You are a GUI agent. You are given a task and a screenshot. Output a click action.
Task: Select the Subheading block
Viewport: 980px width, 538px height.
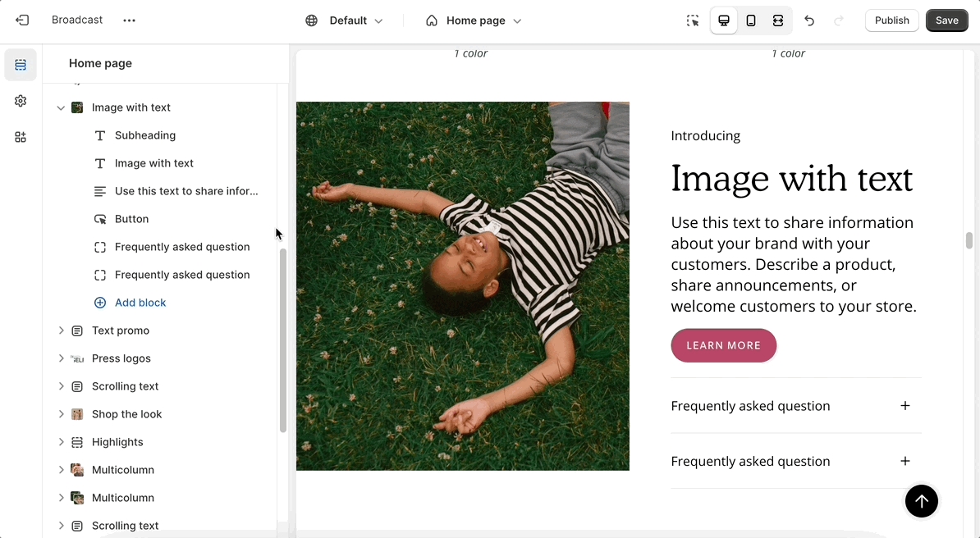[x=145, y=135]
